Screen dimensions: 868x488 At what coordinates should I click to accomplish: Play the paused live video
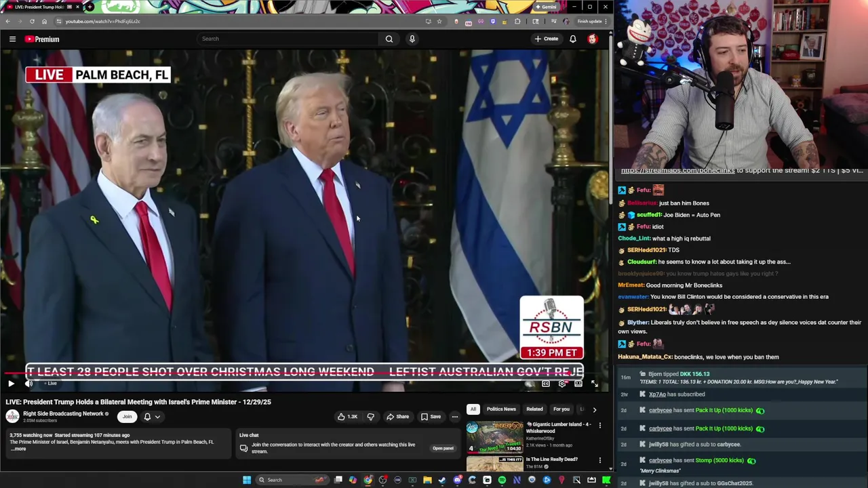pyautogui.click(x=11, y=384)
